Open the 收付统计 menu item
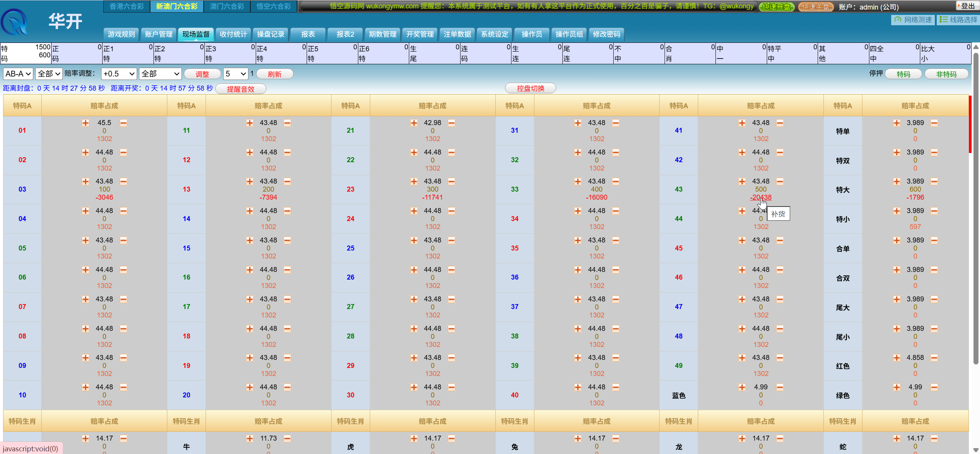The width and height of the screenshot is (980, 454). (233, 34)
